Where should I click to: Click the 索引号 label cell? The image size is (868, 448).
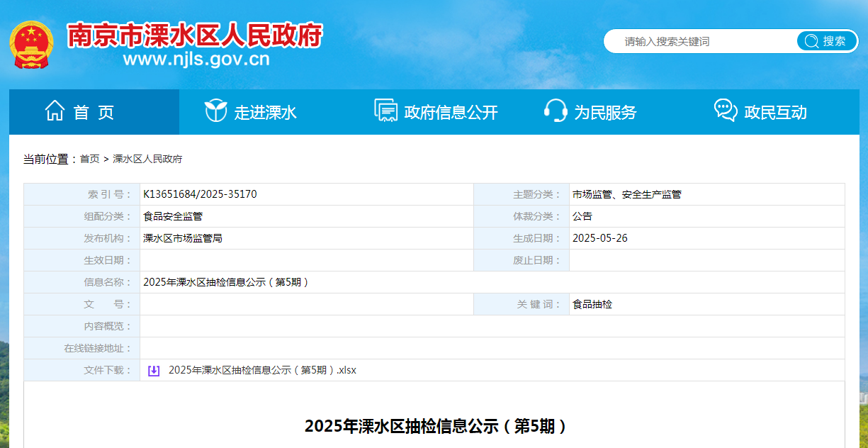pos(81,194)
